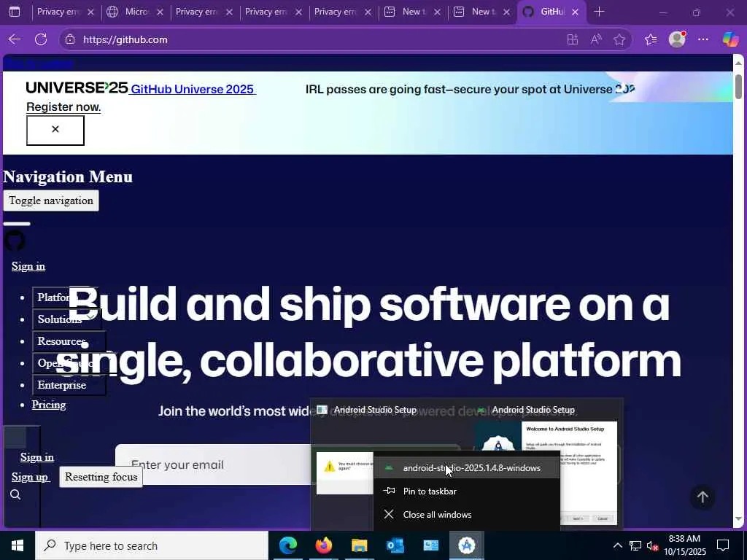Image resolution: width=747 pixels, height=560 pixels.
Task: Click the Toggle navigation button
Action: tap(51, 201)
